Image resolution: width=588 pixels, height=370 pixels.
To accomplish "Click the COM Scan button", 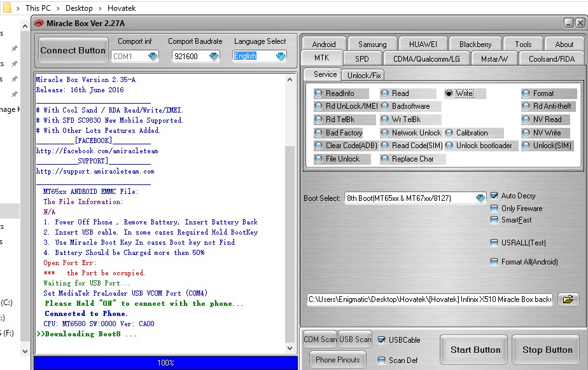I will (x=320, y=339).
